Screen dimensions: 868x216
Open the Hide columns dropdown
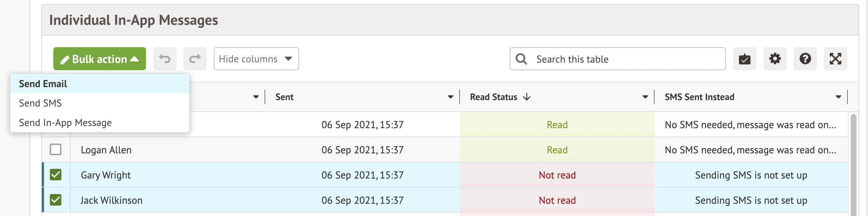click(256, 59)
